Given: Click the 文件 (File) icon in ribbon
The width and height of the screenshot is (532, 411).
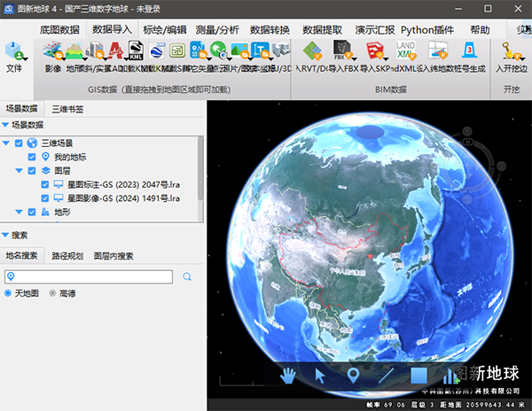Looking at the screenshot, I should click(14, 55).
